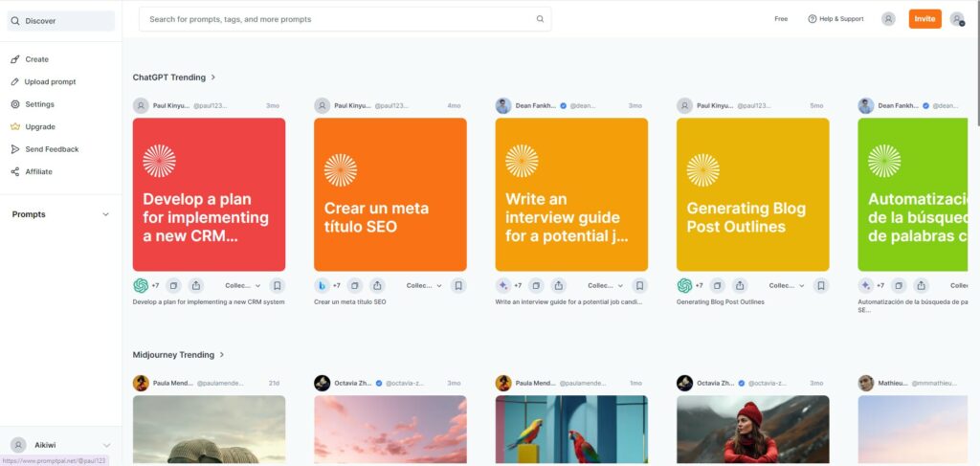Viewport: 980px width, 466px height.
Task: Open Generating Blog Post Outlines card
Action: click(x=752, y=194)
